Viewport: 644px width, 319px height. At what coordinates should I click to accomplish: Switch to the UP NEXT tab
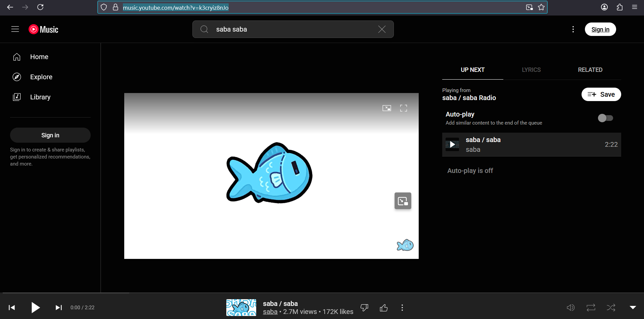[x=472, y=70]
